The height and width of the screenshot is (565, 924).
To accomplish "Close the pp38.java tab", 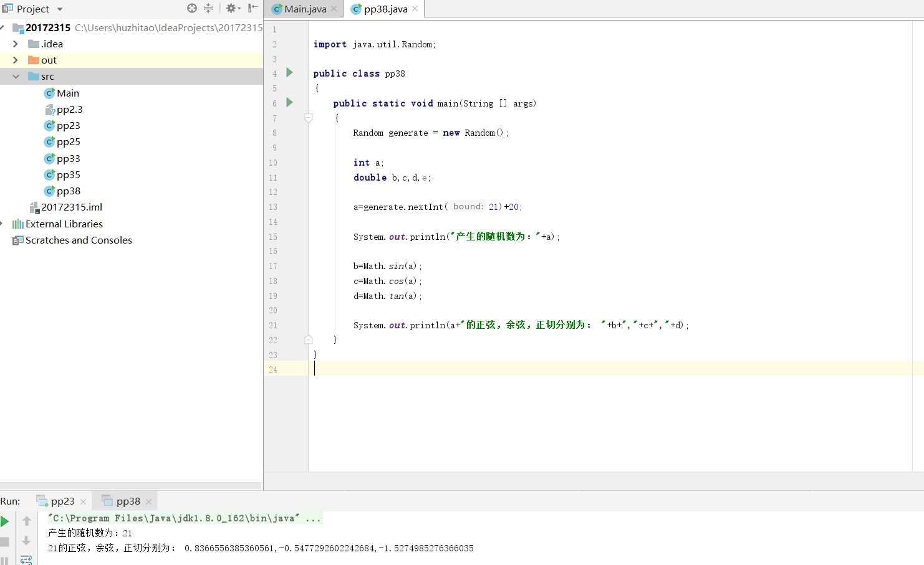I will (x=415, y=9).
